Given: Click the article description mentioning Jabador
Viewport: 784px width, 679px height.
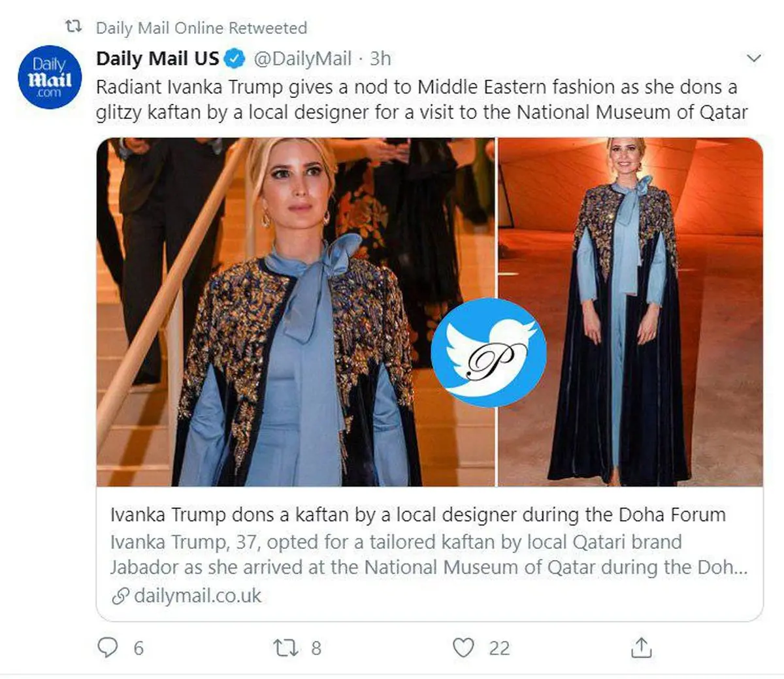Looking at the screenshot, I should pos(428,554).
